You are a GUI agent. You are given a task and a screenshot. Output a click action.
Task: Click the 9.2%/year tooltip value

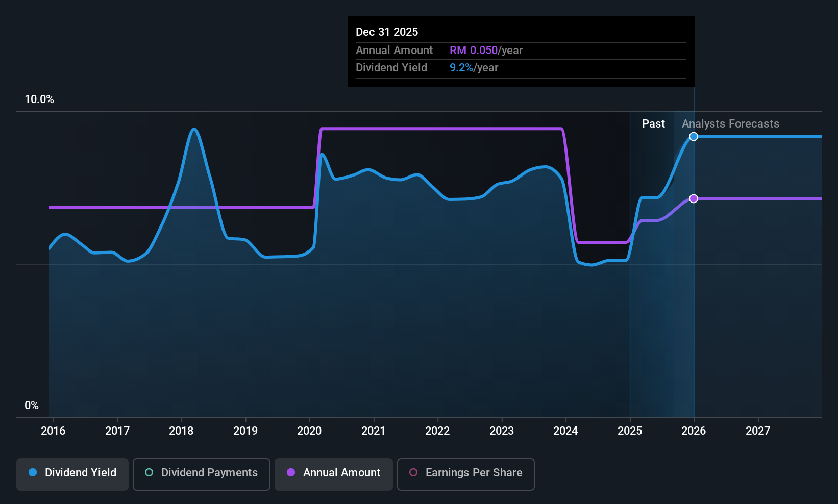pyautogui.click(x=474, y=68)
